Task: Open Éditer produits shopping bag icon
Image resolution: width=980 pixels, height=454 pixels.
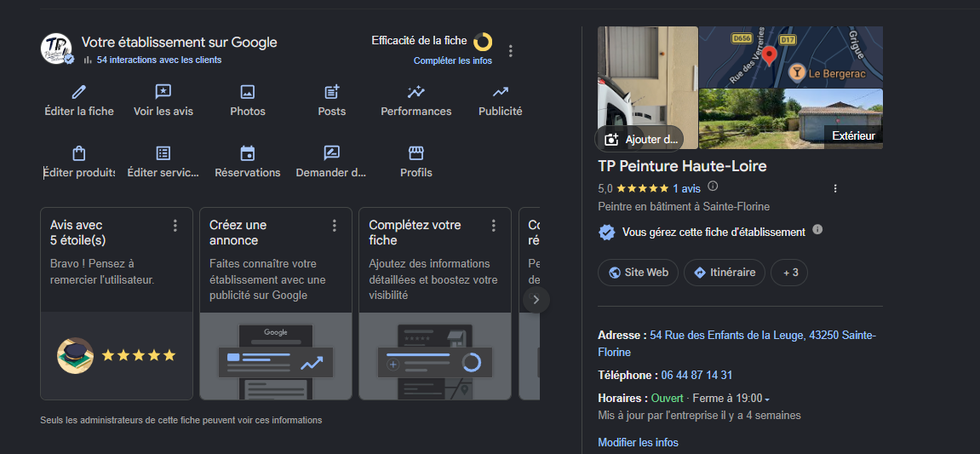Action: [78, 153]
